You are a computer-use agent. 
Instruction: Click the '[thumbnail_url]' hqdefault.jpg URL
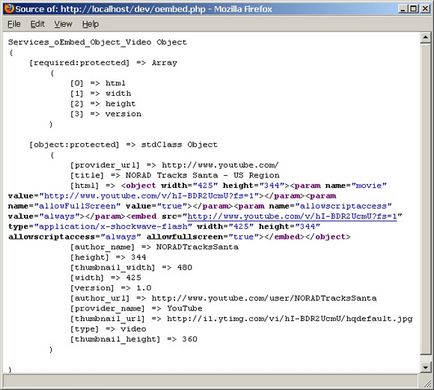290,319
